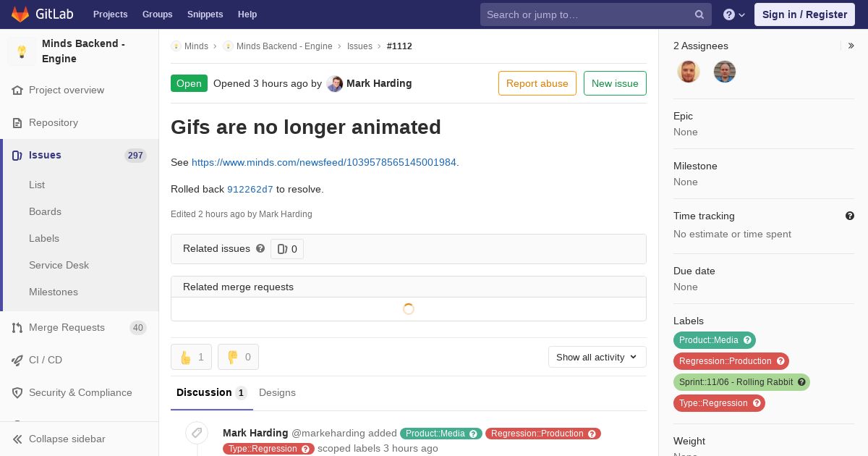This screenshot has height=456, width=868.
Task: Click Related issues help question icon
Action: [x=260, y=248]
